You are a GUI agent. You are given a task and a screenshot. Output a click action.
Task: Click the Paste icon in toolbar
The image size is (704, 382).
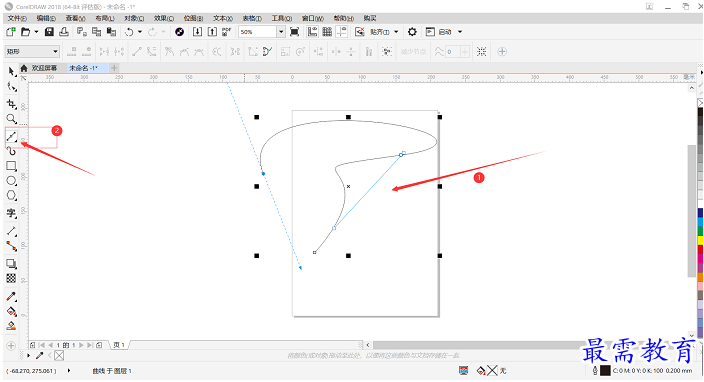[111, 32]
